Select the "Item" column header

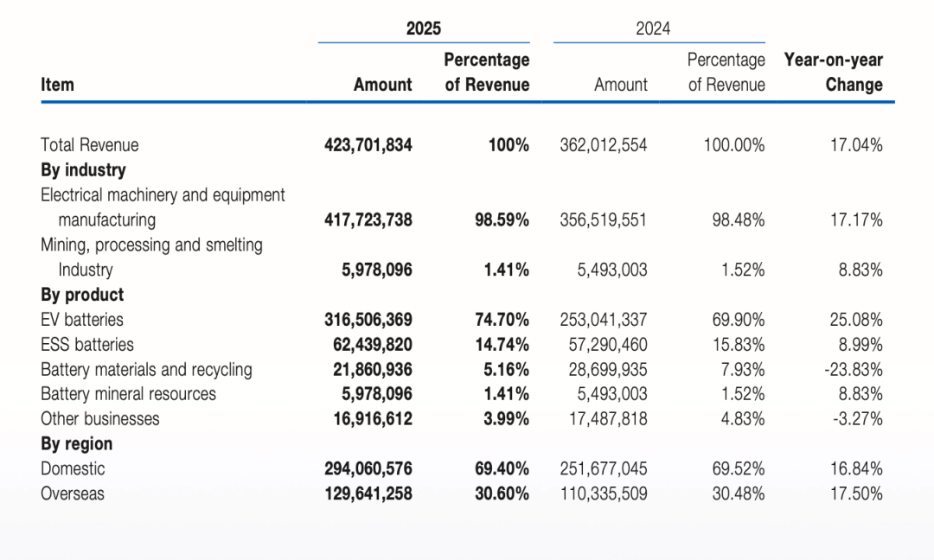(x=57, y=85)
